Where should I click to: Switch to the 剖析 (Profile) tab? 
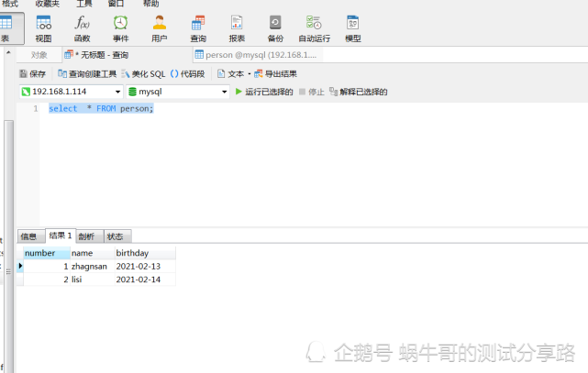click(90, 236)
